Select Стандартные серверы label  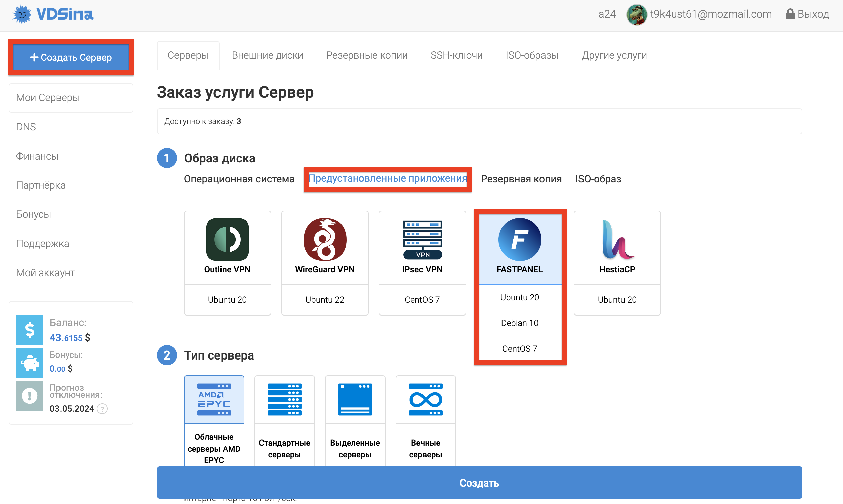tap(284, 449)
